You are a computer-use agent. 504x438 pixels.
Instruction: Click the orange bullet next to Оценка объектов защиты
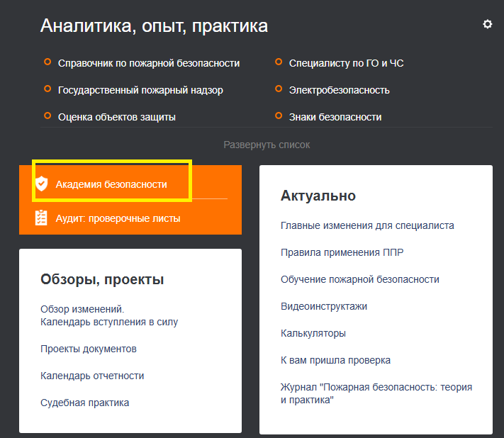pos(47,116)
